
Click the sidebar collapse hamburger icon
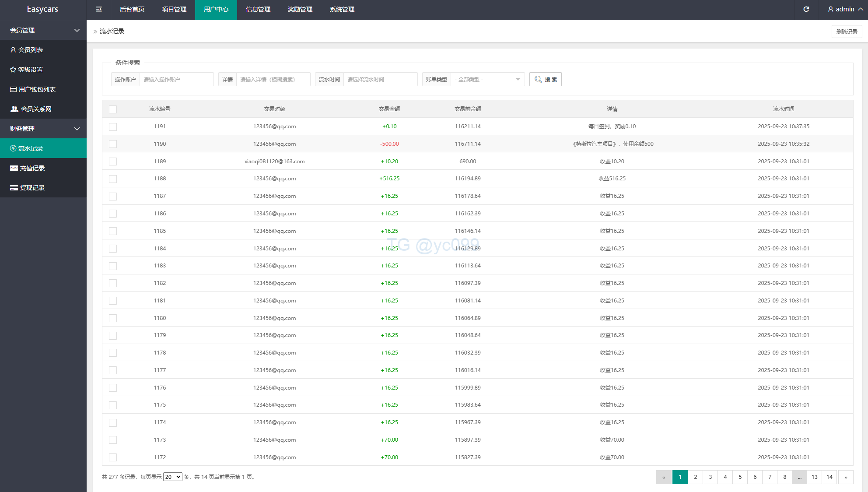[x=99, y=9]
